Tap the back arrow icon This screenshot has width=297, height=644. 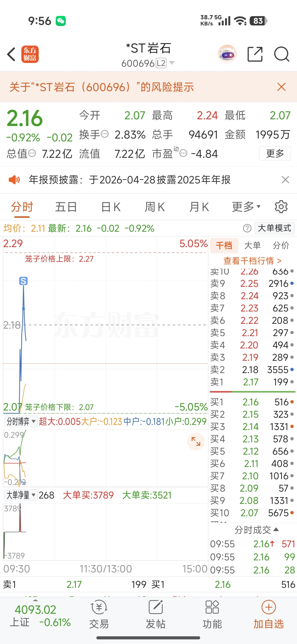(x=12, y=54)
